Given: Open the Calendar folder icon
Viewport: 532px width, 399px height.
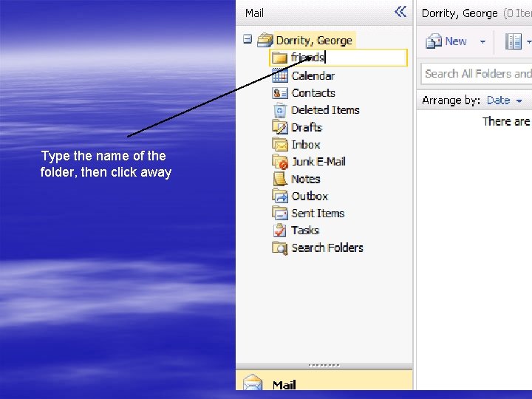Looking at the screenshot, I should 280,75.
